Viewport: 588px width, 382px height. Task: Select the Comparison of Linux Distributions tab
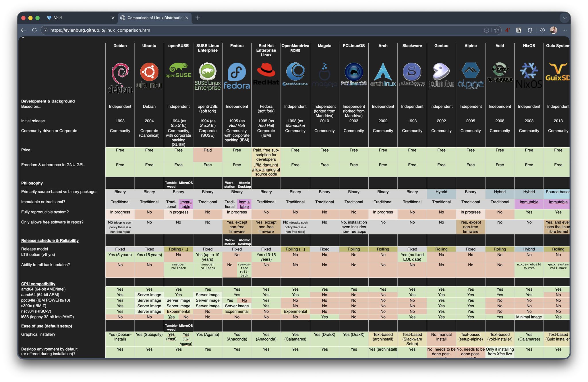pos(154,18)
